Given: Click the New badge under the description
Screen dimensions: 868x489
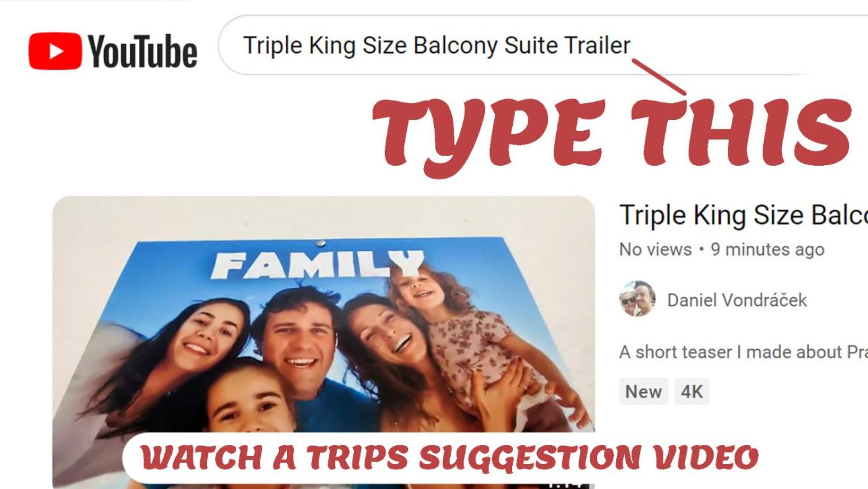Looking at the screenshot, I should point(644,392).
